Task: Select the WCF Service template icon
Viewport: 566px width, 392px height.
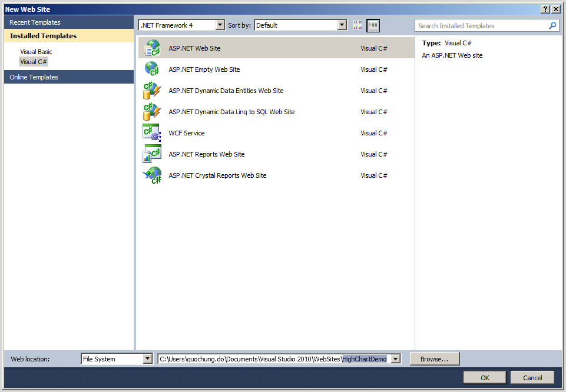Action: tap(152, 132)
